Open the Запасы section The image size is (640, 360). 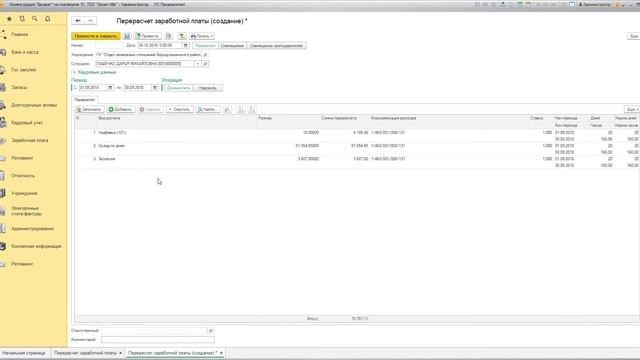(x=19, y=87)
